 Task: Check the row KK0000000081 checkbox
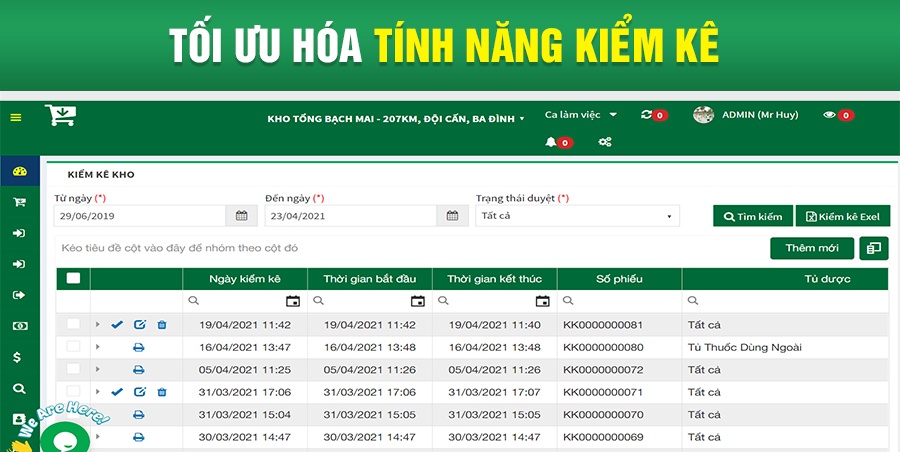point(73,324)
